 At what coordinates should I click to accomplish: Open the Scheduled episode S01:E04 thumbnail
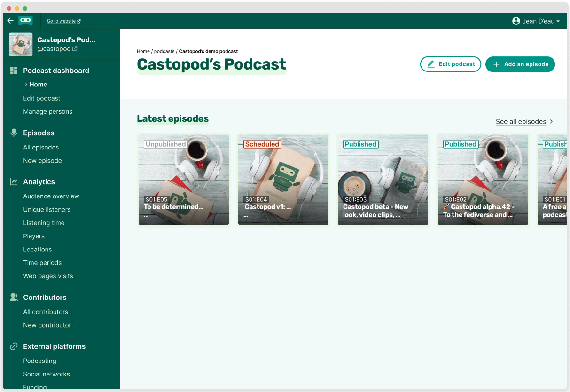pos(283,180)
